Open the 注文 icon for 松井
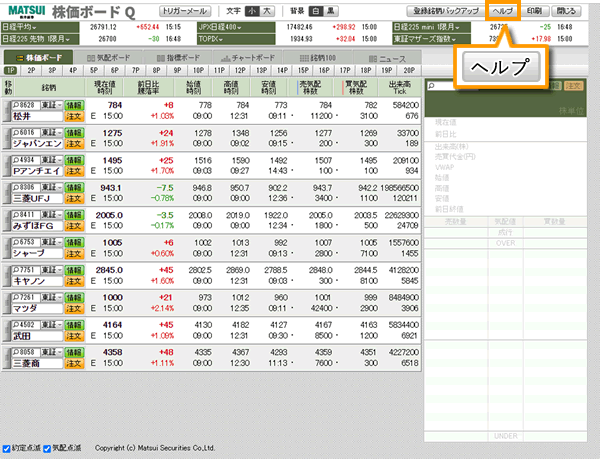Viewport: 600px width, 459px height. pos(74,116)
